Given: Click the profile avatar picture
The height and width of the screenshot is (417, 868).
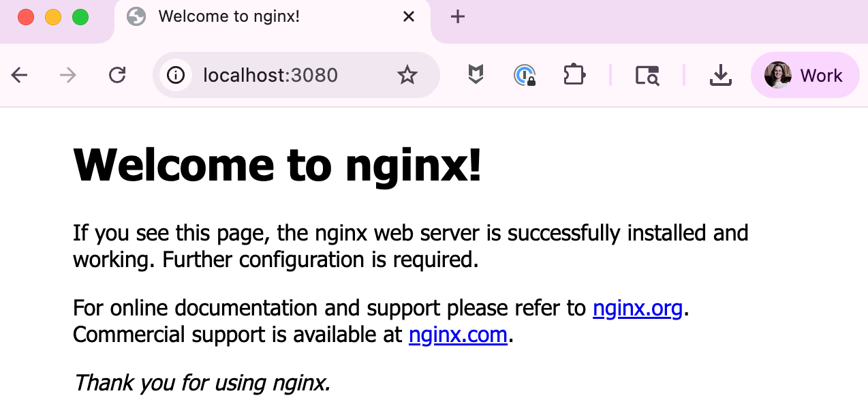Looking at the screenshot, I should point(777,75).
